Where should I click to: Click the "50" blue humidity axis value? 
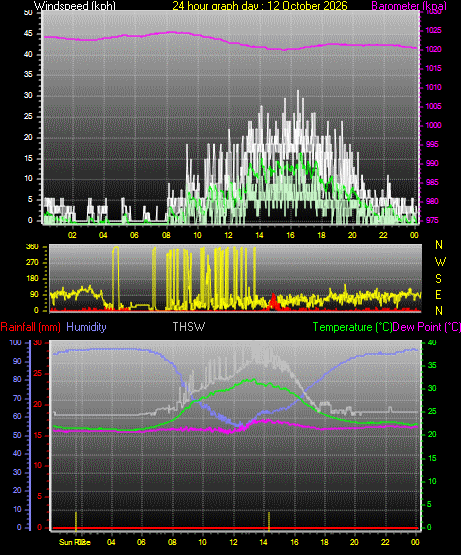(x=17, y=435)
